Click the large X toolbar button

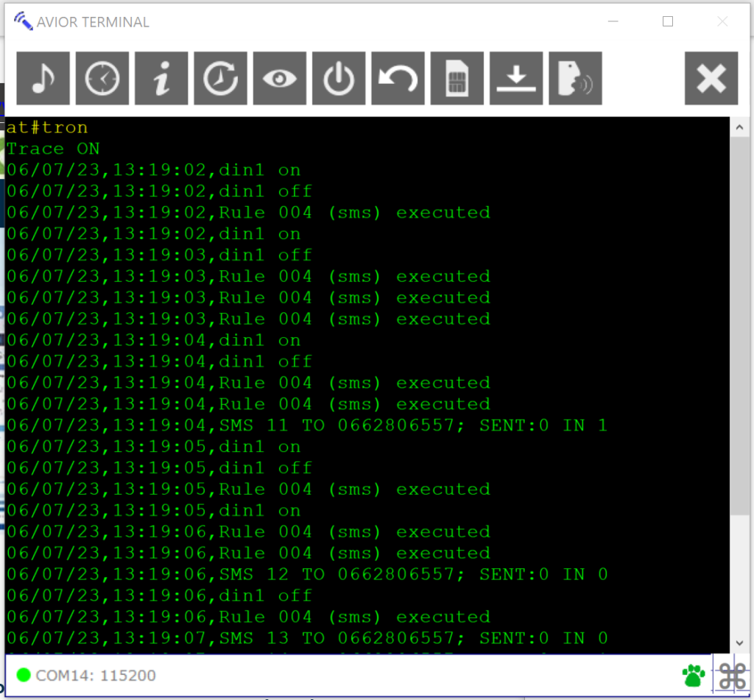(711, 79)
